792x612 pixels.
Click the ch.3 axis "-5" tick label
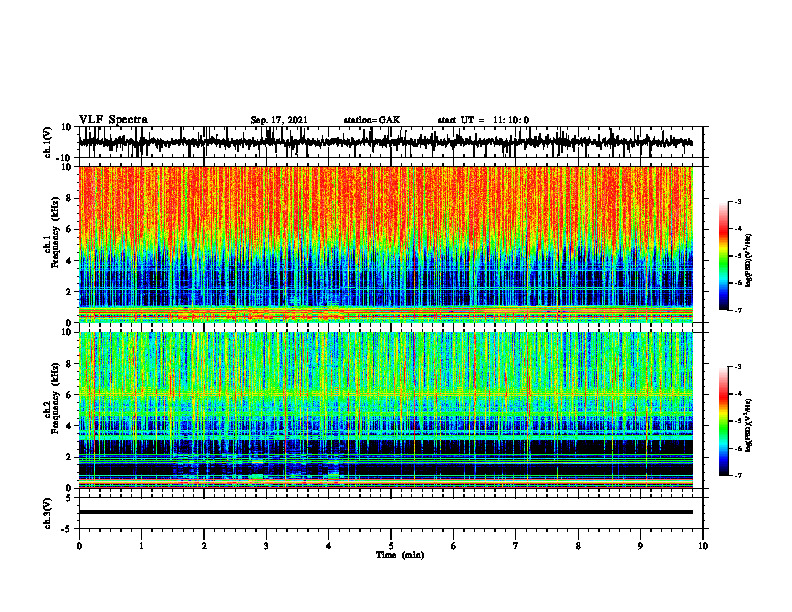[x=67, y=529]
